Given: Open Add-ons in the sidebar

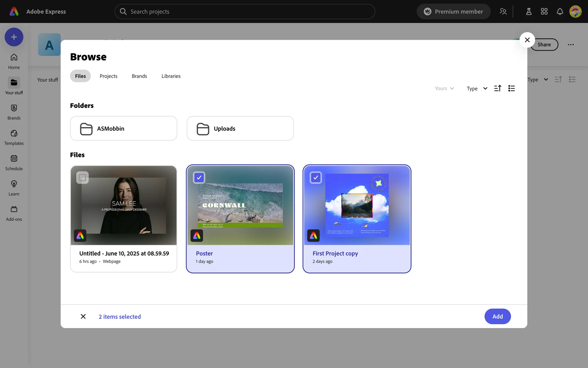Looking at the screenshot, I should (x=14, y=213).
